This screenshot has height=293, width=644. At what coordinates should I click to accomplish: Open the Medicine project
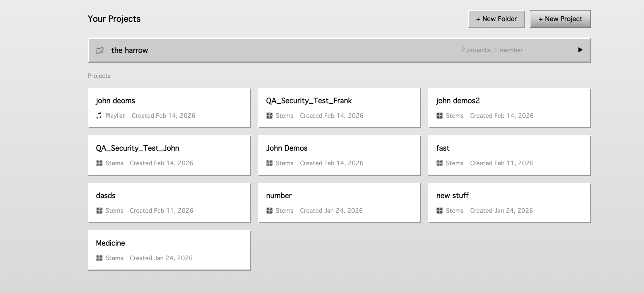tap(169, 250)
